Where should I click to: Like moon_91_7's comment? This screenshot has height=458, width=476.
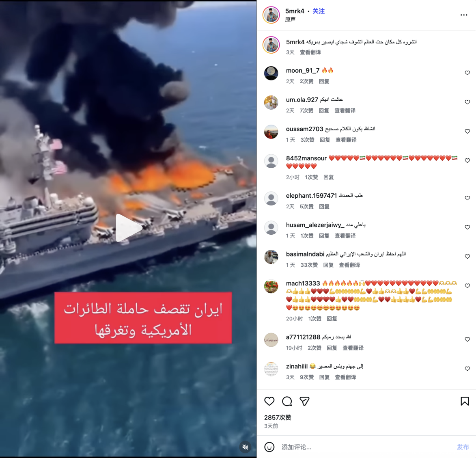pyautogui.click(x=467, y=73)
